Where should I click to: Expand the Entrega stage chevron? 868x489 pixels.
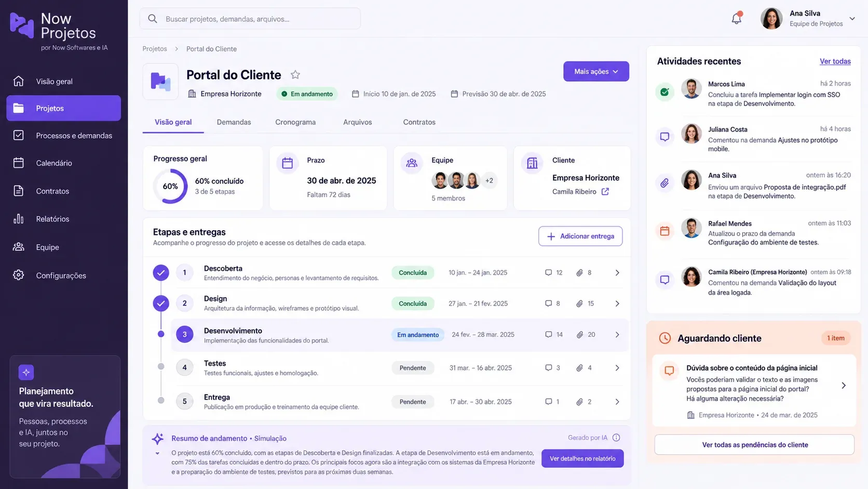pos(617,402)
